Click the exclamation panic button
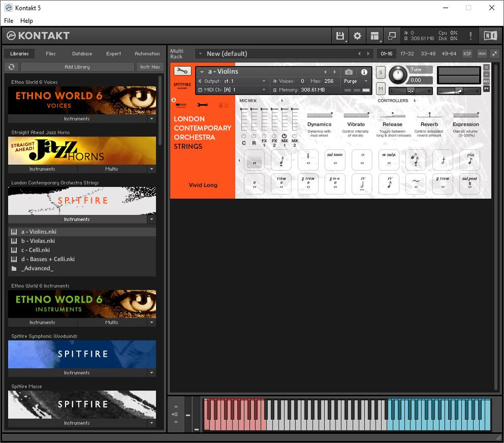This screenshot has height=443, width=504. coord(470,36)
